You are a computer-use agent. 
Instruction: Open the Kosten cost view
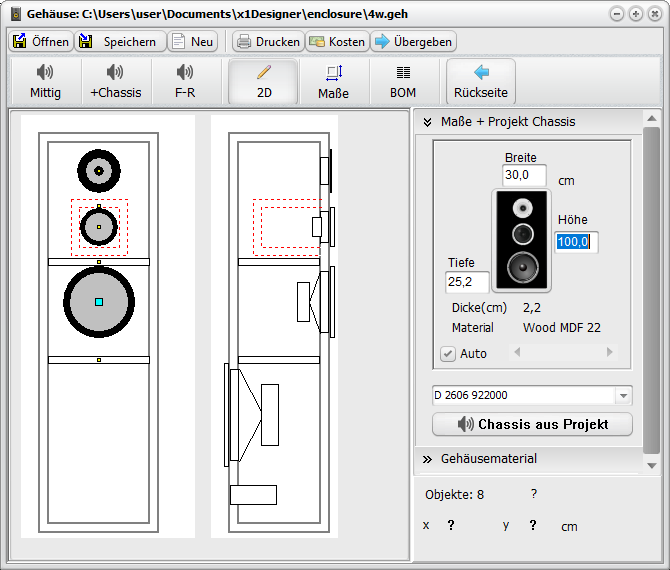pos(337,41)
